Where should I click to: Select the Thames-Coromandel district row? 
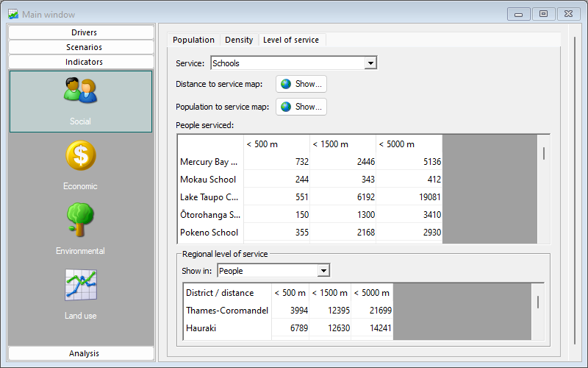coord(228,311)
